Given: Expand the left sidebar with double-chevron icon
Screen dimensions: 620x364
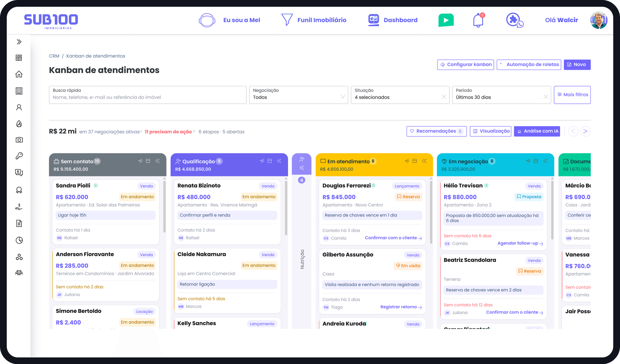Looking at the screenshot, I should pyautogui.click(x=19, y=42).
